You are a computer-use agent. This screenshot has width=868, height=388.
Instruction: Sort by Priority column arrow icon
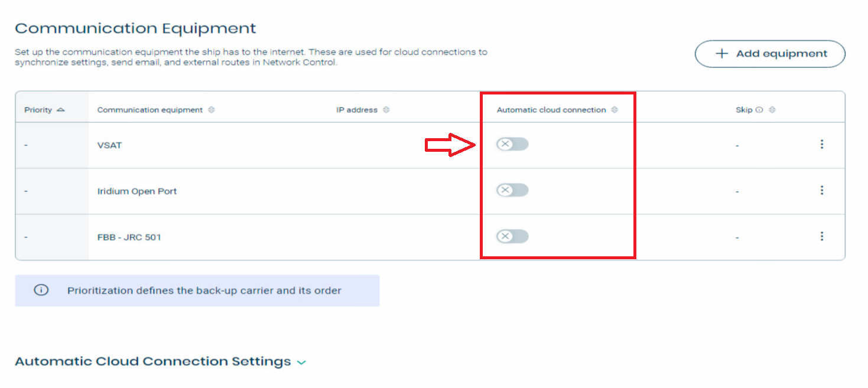pyautogui.click(x=60, y=110)
